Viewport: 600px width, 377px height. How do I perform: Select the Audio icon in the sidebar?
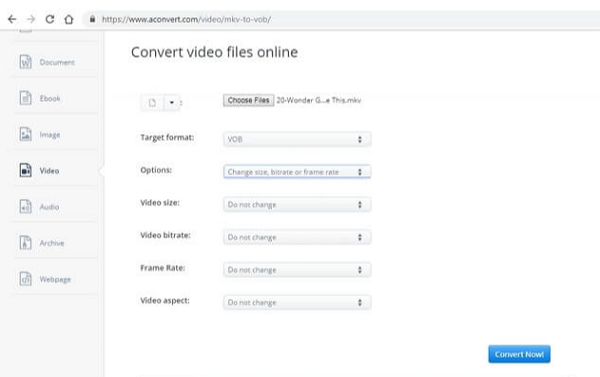26,207
